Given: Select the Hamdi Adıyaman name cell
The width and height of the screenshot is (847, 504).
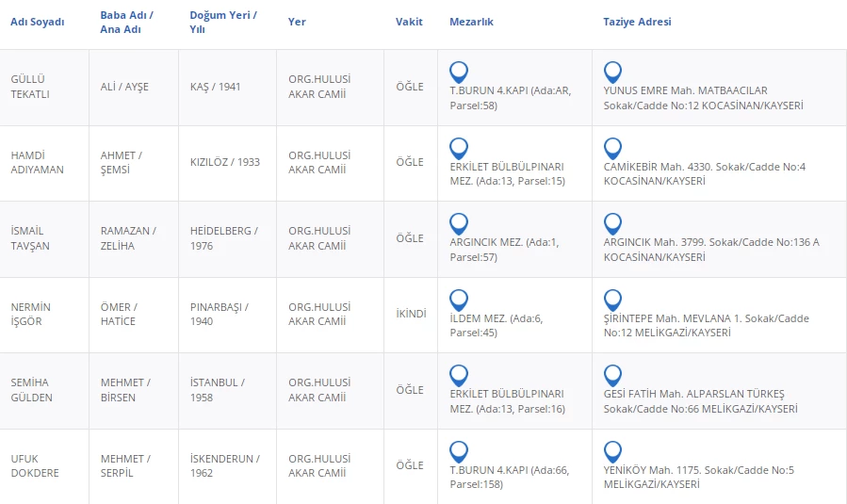Looking at the screenshot, I should click(x=37, y=163).
